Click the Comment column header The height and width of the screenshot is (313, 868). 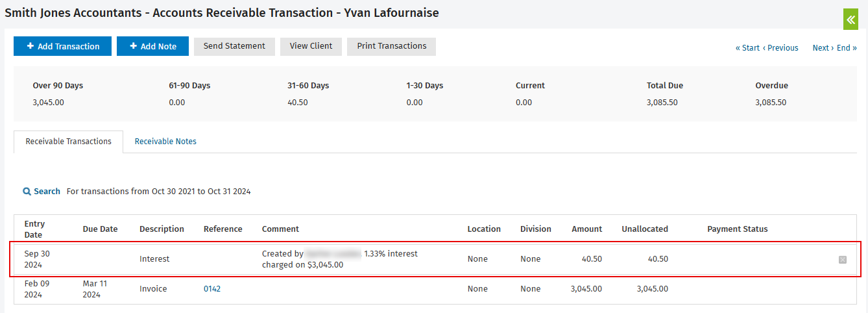point(280,229)
